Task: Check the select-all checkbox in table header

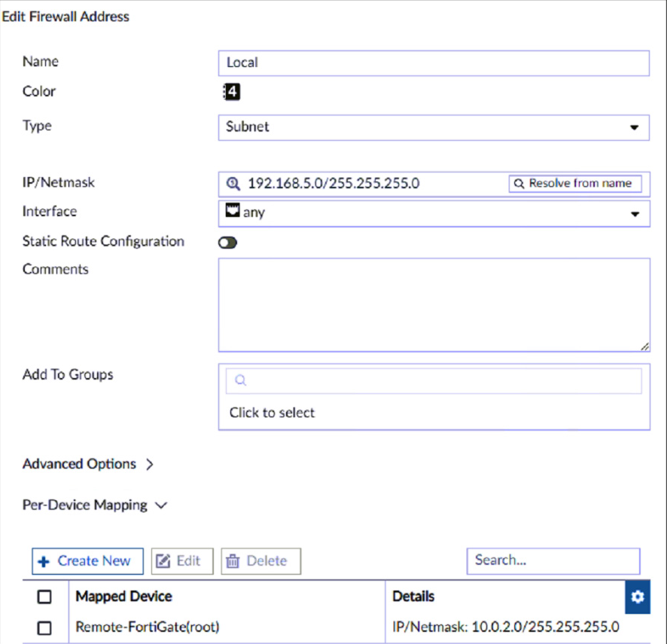Action: pyautogui.click(x=44, y=597)
